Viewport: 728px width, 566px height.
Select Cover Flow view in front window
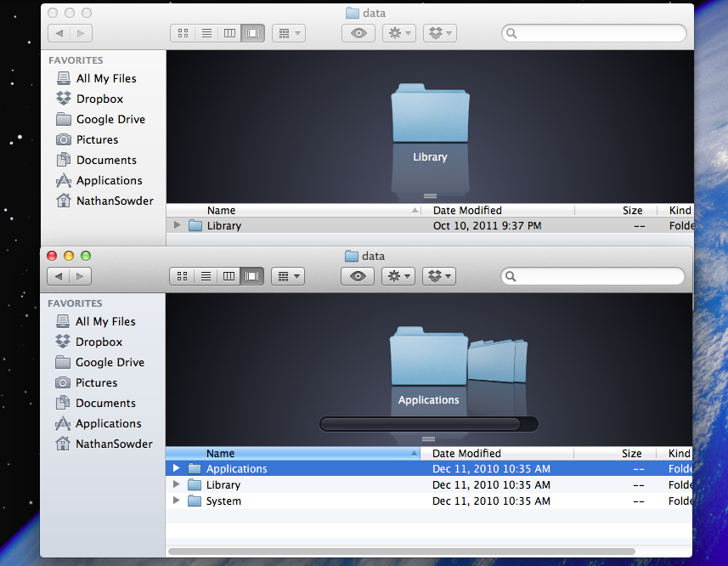point(252,276)
